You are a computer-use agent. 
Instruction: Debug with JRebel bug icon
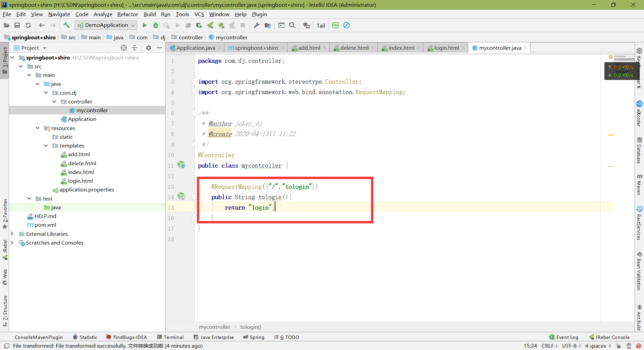(x=221, y=25)
